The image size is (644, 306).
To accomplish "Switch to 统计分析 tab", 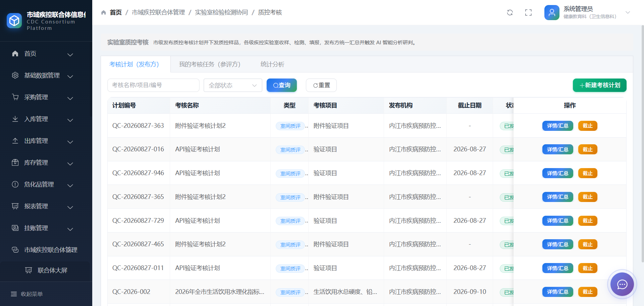I will point(272,64).
